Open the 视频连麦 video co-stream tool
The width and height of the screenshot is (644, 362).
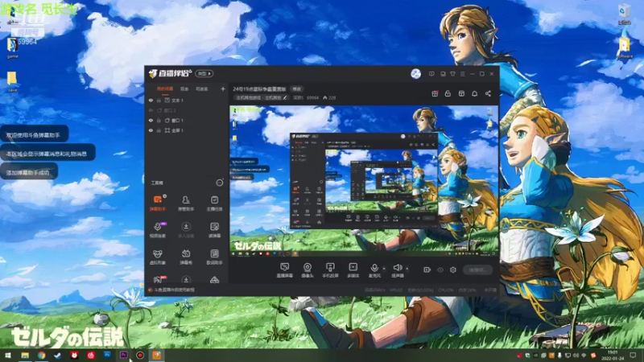pyautogui.click(x=158, y=230)
